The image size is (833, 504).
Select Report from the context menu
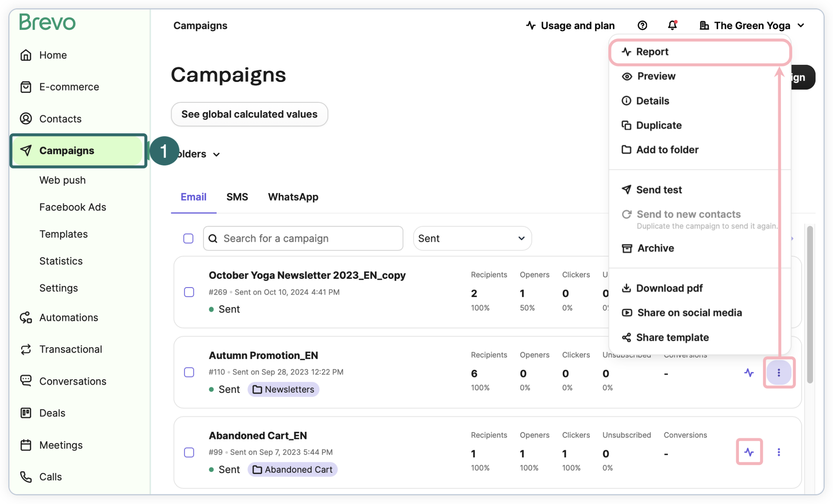pyautogui.click(x=699, y=52)
